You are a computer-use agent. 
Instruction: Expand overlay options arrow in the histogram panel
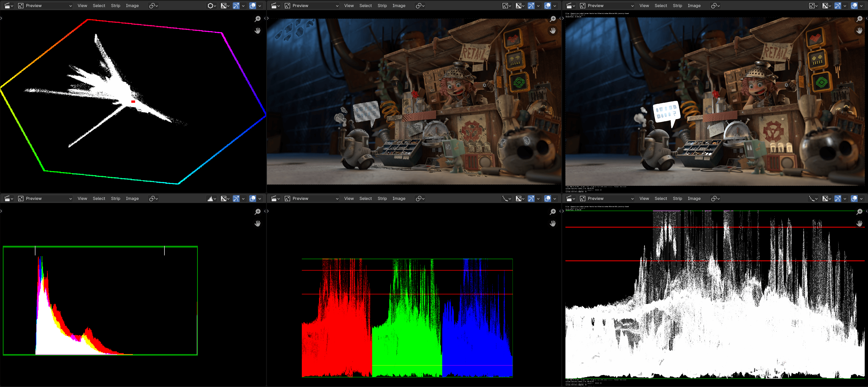[260, 198]
